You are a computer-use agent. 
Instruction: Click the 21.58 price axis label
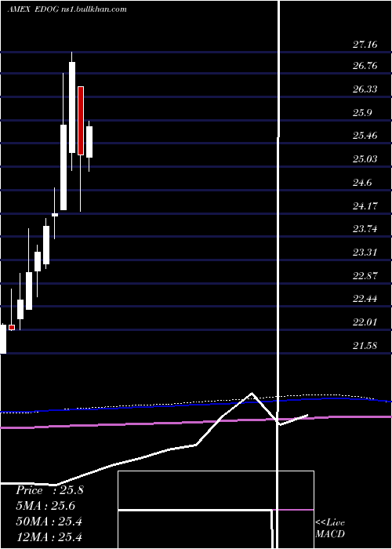coord(365,346)
